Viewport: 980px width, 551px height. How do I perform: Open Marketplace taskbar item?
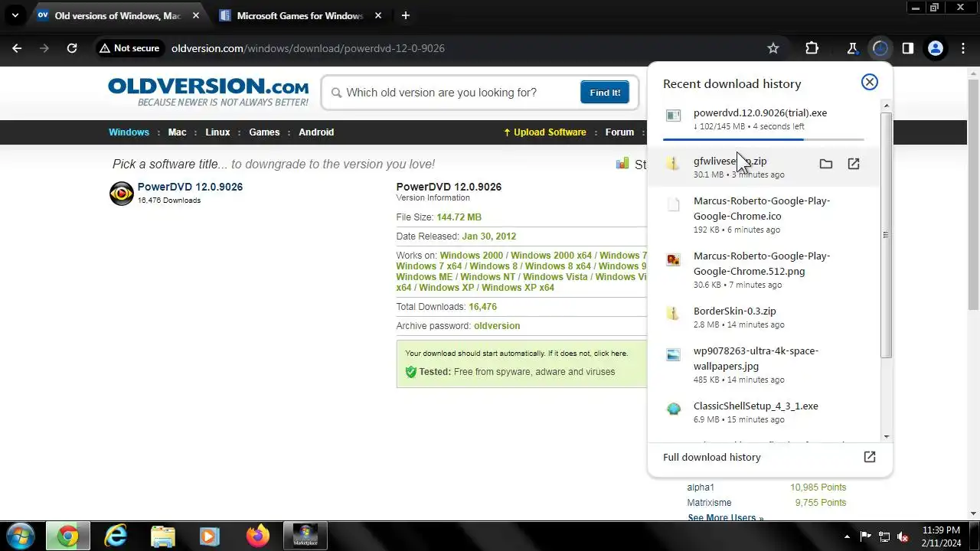click(305, 536)
